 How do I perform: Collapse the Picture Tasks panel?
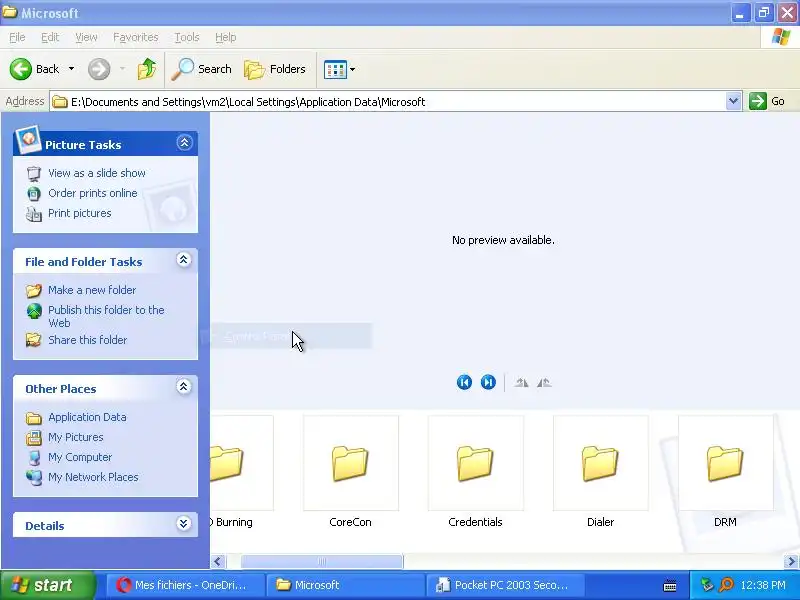tap(184, 142)
